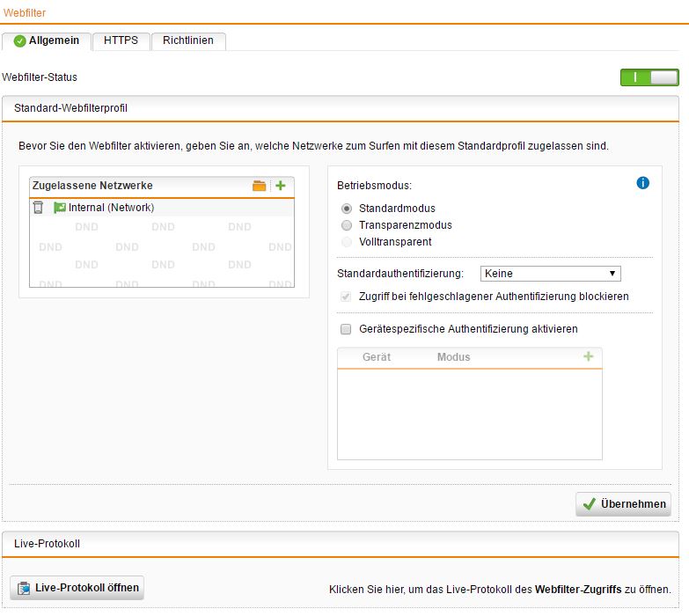Switch to the HTTPS tab
The image size is (689, 616).
pyautogui.click(x=121, y=40)
